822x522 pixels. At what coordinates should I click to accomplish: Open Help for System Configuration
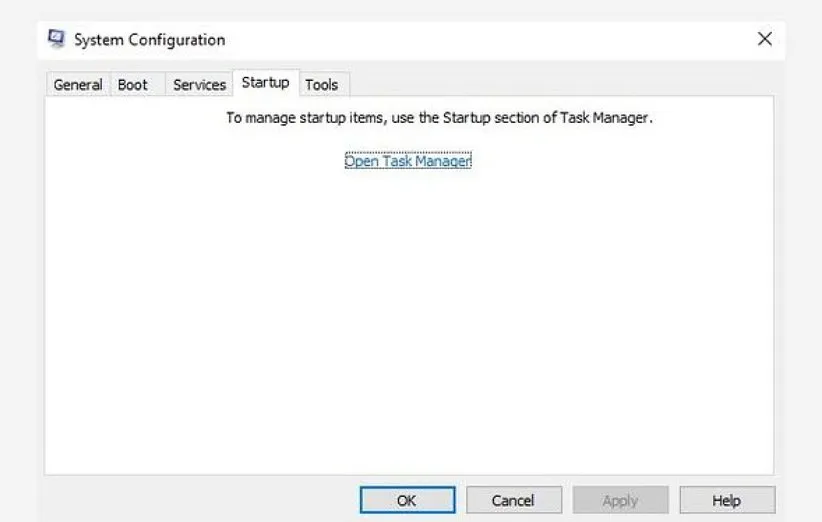click(x=726, y=500)
